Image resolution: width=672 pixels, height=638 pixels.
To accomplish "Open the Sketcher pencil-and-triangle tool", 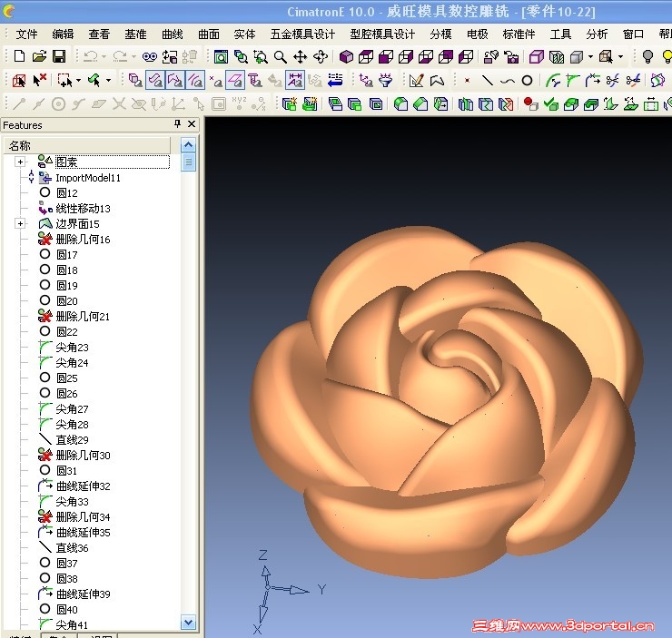I will [416, 80].
